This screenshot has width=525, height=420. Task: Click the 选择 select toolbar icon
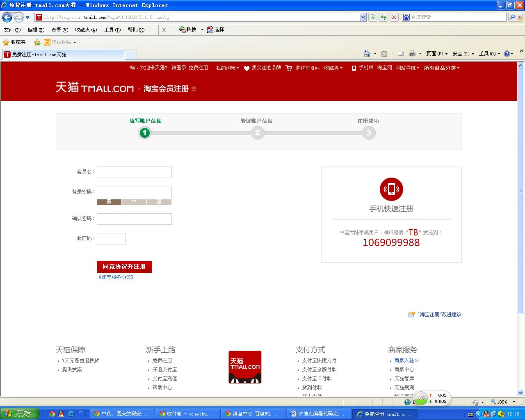click(x=216, y=30)
